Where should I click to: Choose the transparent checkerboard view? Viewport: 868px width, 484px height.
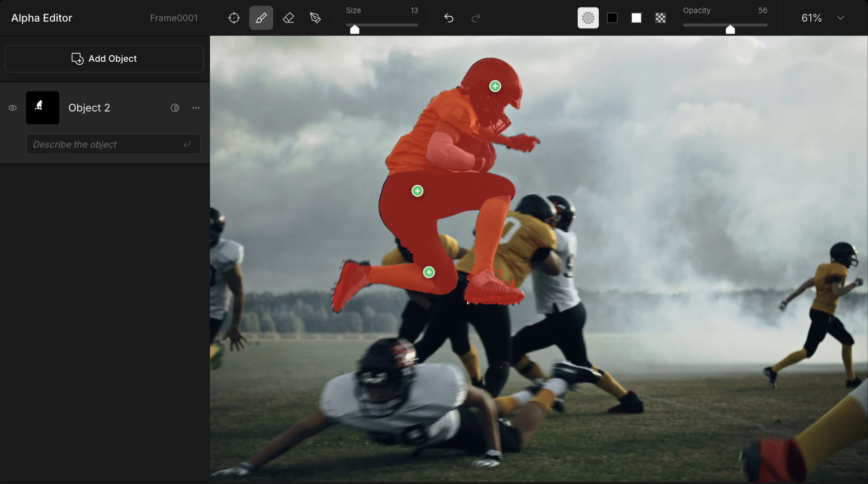click(x=661, y=18)
